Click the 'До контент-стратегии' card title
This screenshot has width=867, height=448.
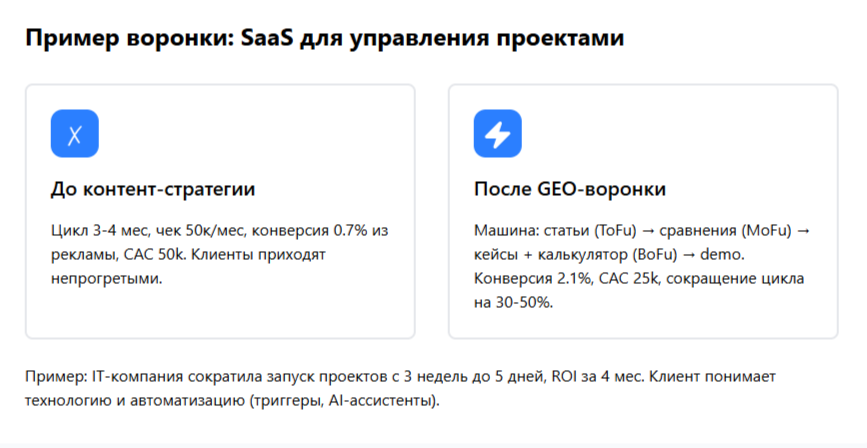[x=153, y=189]
